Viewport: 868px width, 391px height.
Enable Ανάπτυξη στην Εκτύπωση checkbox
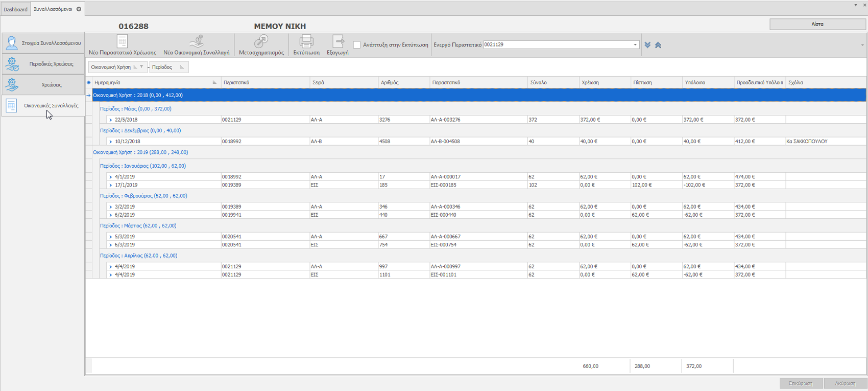click(357, 45)
